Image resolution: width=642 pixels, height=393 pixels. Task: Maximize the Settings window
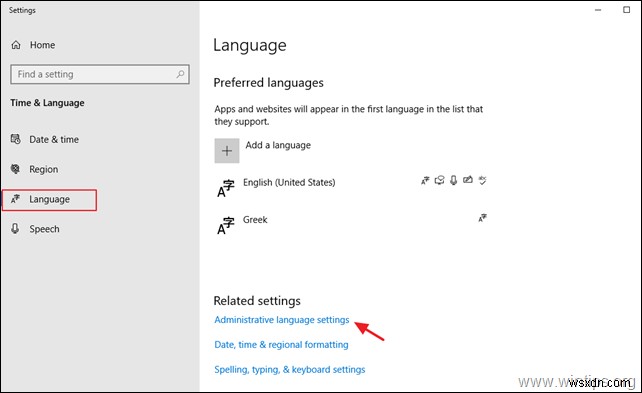tap(626, 9)
